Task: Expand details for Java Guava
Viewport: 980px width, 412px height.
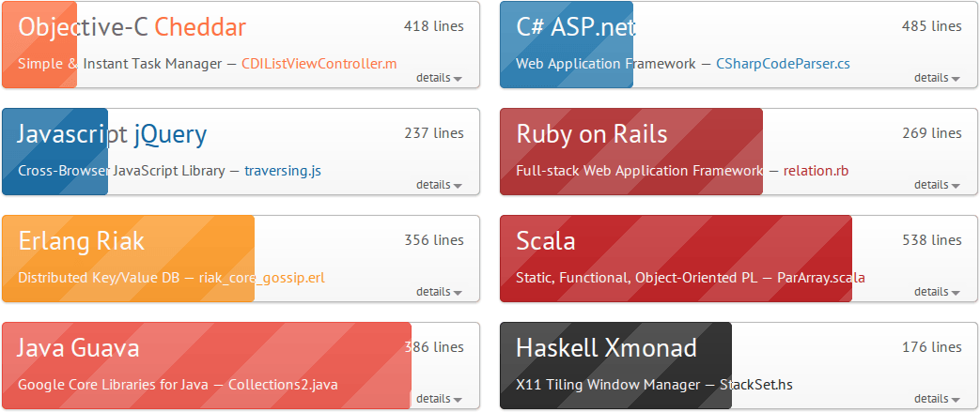Action: [x=438, y=399]
